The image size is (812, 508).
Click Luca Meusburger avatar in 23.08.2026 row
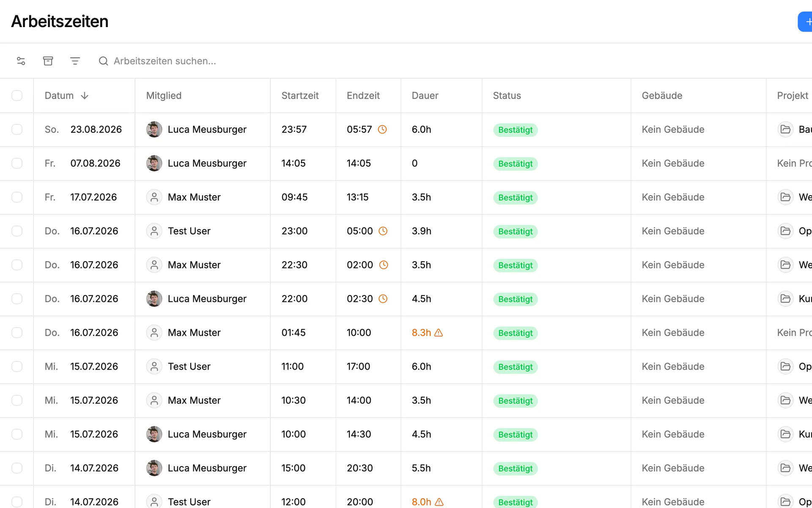(x=154, y=130)
